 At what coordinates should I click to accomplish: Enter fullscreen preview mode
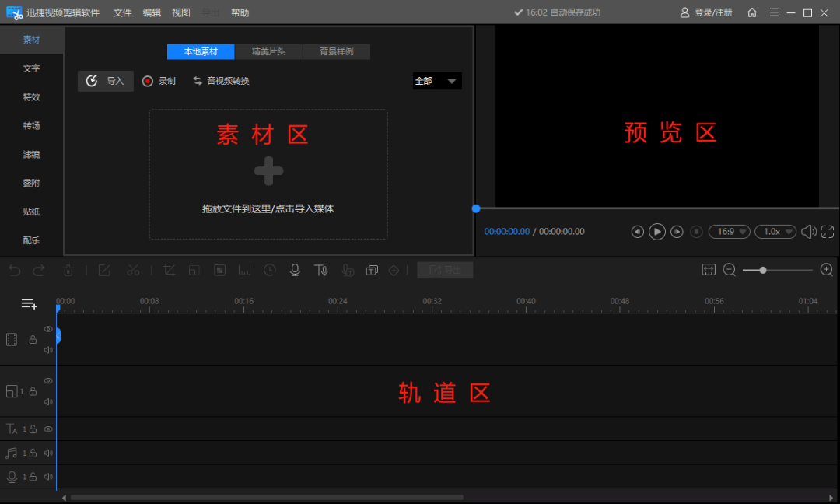828,232
